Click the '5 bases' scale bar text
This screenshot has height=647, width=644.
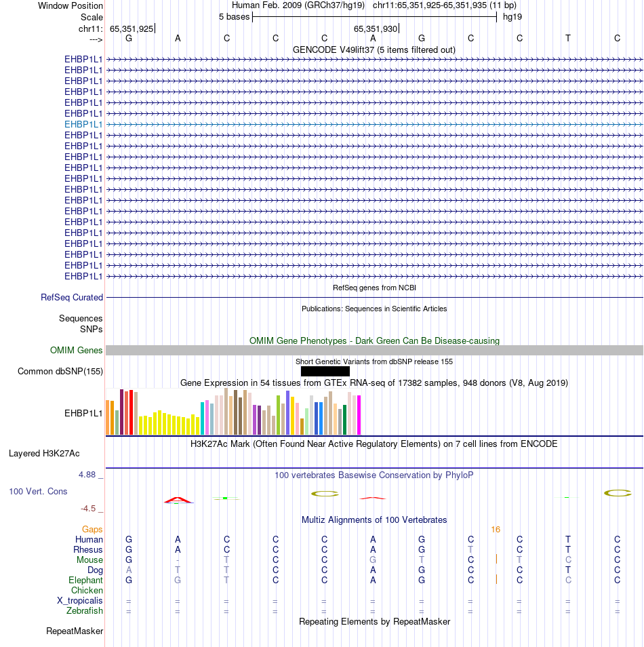234,17
